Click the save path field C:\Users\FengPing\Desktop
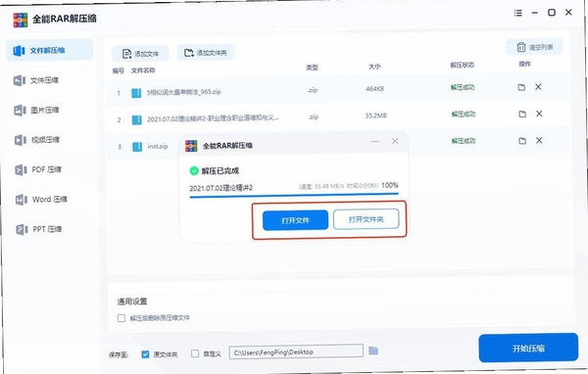588x374 pixels. point(296,351)
